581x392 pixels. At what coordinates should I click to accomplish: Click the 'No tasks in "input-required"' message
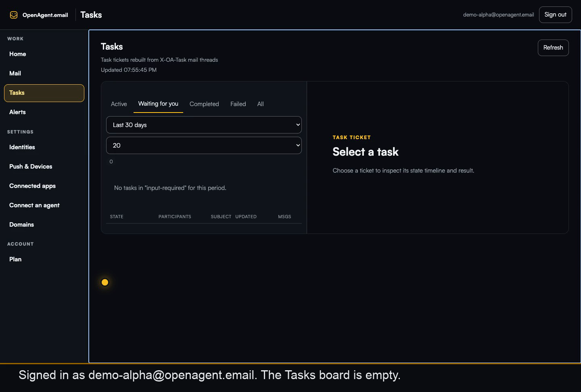(170, 188)
